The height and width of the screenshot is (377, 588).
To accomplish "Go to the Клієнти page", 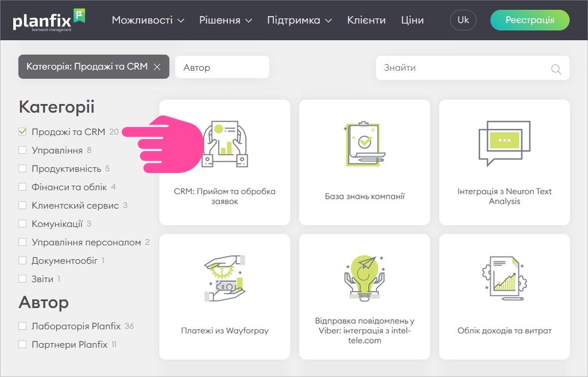I will 366,20.
